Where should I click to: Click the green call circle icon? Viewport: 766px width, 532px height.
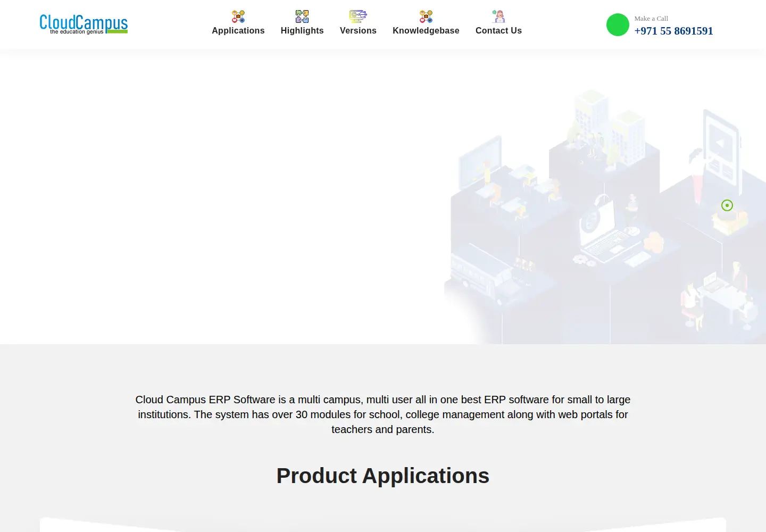(618, 25)
